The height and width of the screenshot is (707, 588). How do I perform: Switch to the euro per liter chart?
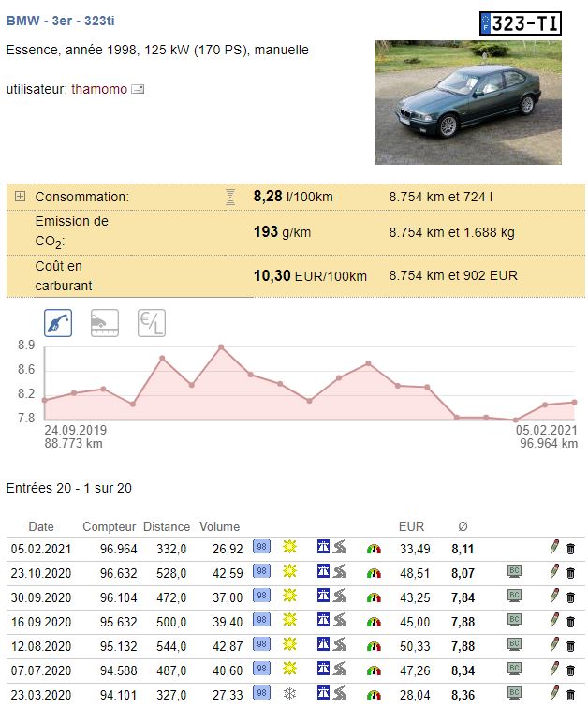pos(152,323)
